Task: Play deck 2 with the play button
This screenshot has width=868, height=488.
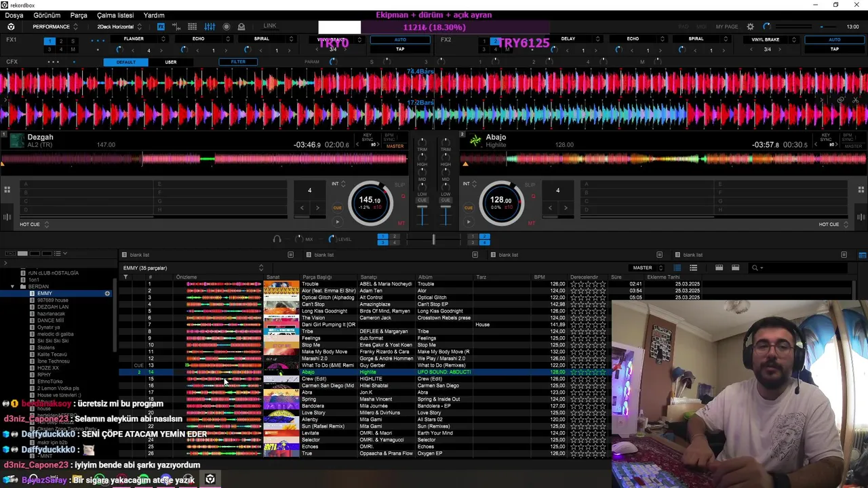Action: coord(468,222)
